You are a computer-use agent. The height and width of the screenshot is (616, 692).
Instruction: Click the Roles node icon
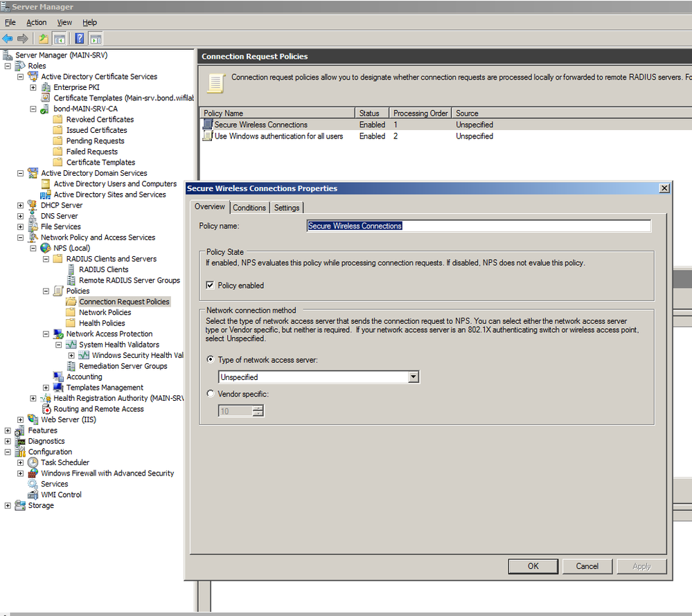(x=20, y=66)
